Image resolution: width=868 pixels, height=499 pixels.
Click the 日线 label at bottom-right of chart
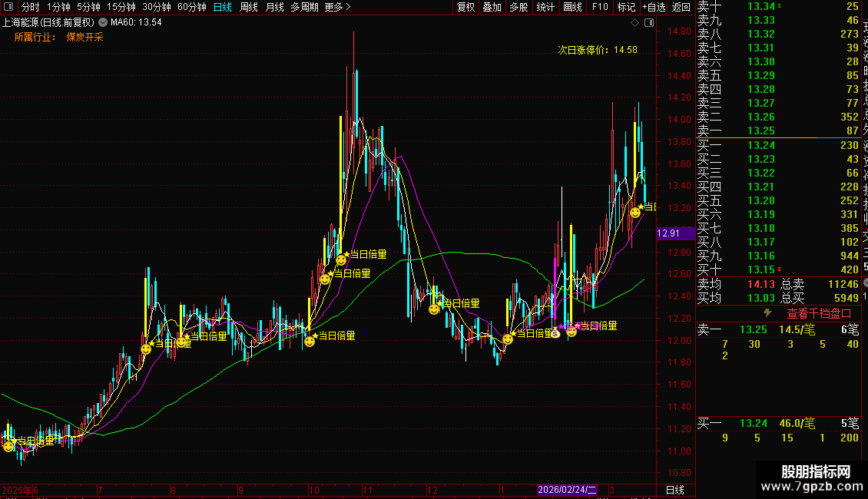[674, 490]
